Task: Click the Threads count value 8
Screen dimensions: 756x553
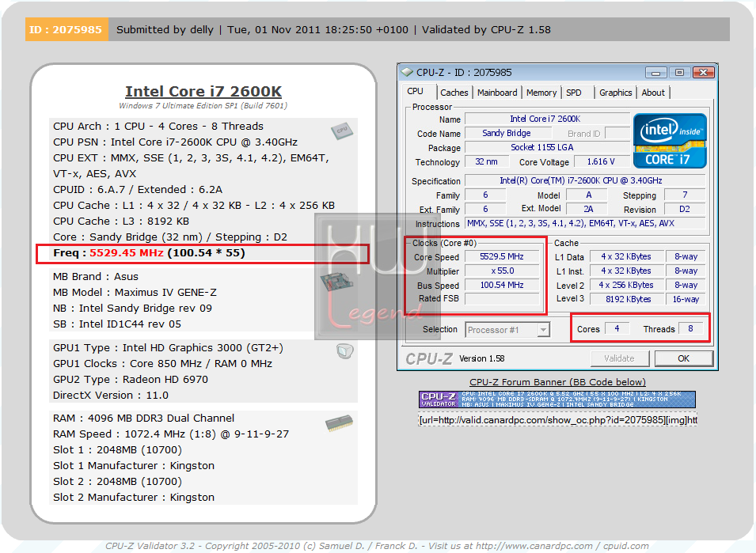Action: pyautogui.click(x=690, y=328)
